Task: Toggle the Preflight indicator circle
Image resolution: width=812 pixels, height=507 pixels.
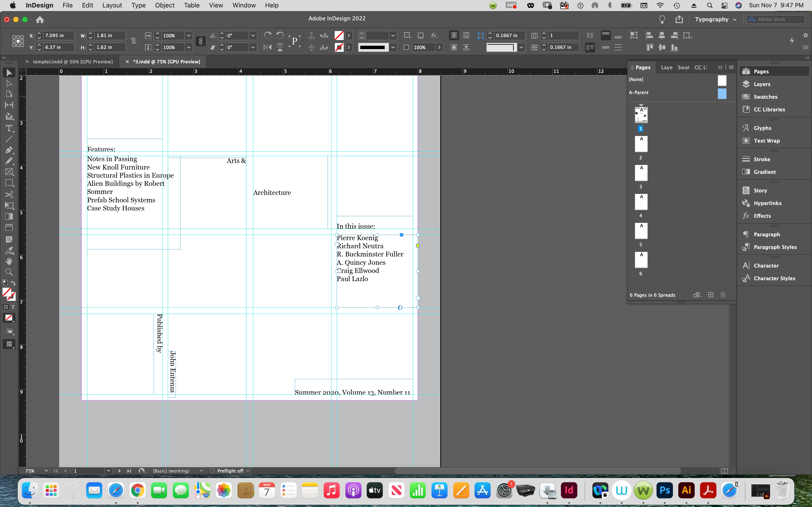Action: (212, 471)
